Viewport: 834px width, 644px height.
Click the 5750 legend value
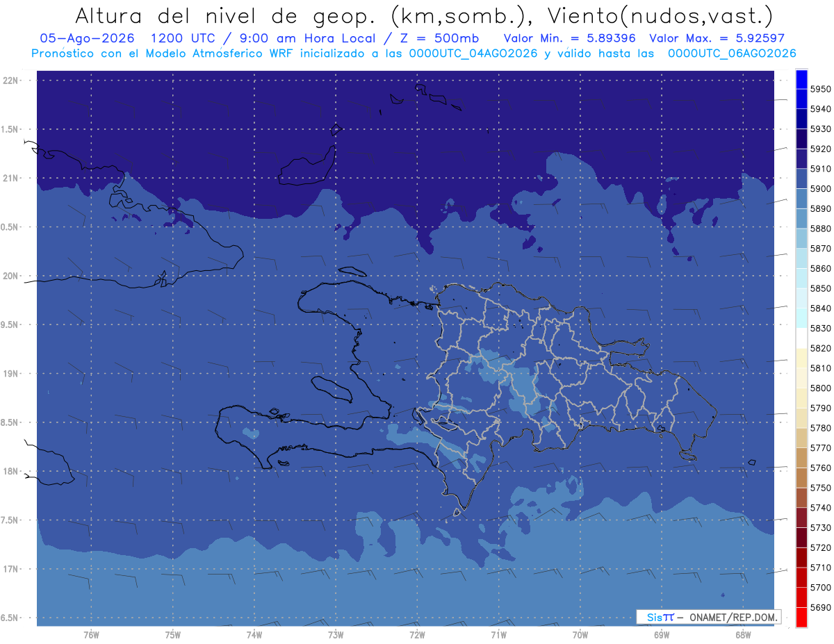(x=820, y=488)
